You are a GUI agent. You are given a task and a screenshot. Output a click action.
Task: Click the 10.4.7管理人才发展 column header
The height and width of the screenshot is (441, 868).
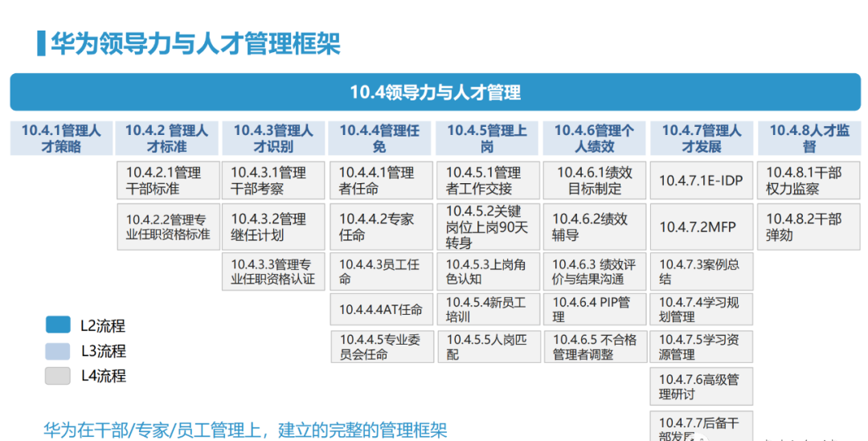coord(702,138)
